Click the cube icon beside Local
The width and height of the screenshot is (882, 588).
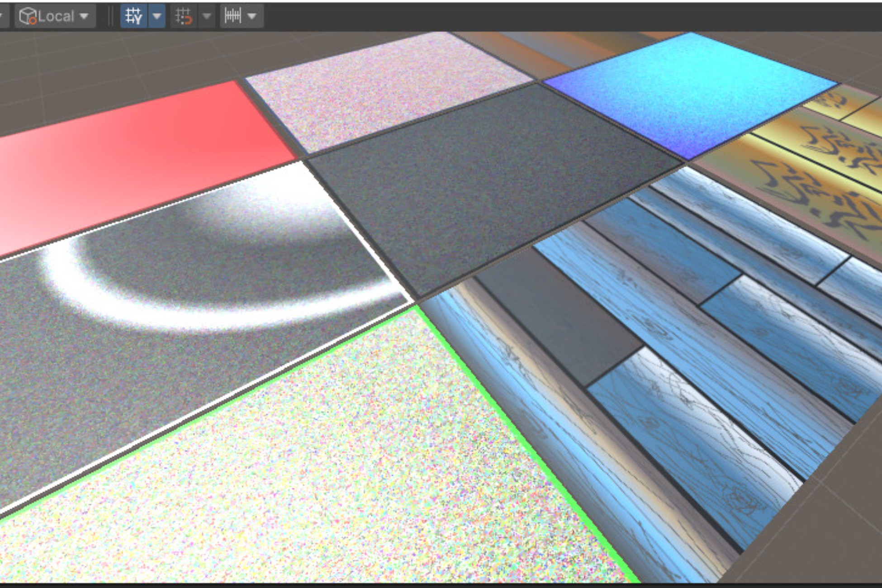point(27,17)
